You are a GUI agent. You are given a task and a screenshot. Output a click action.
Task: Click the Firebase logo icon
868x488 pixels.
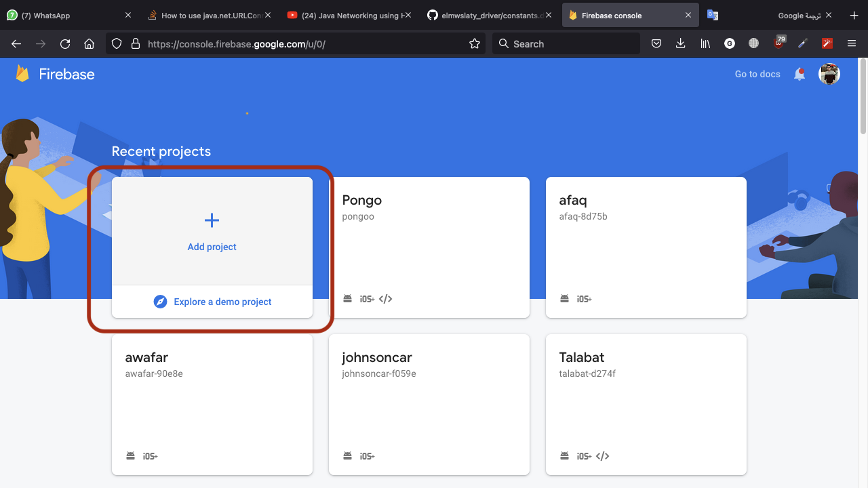[22, 74]
